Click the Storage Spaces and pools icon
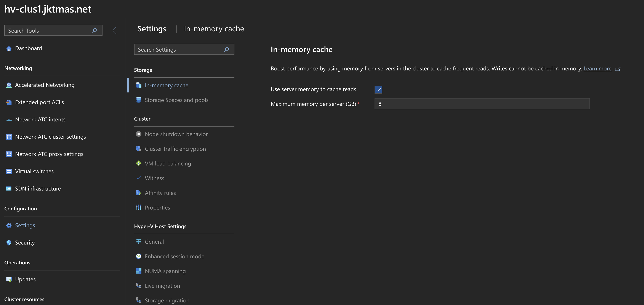This screenshot has width=644, height=305. click(x=138, y=100)
